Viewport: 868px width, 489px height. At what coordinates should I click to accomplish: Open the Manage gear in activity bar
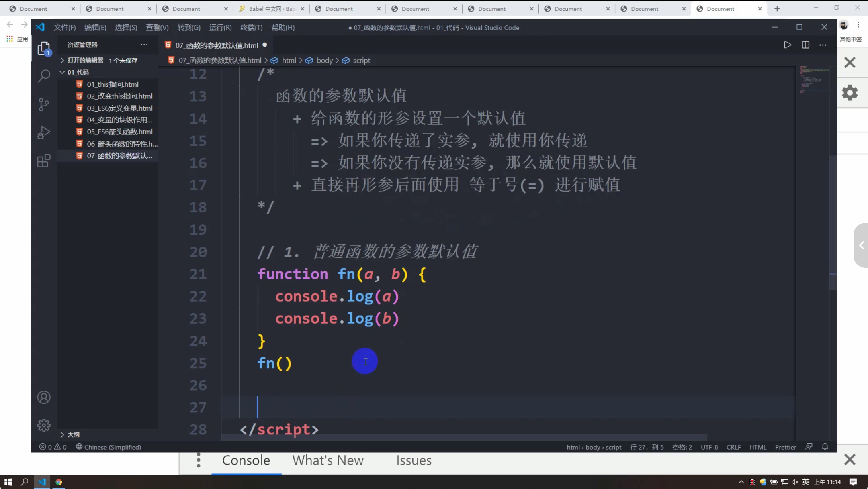coord(44,425)
